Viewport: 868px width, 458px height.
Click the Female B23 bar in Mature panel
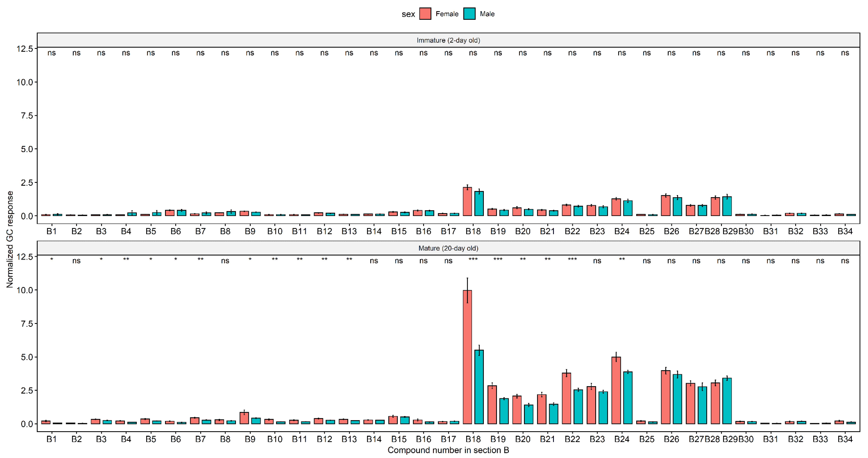click(591, 405)
